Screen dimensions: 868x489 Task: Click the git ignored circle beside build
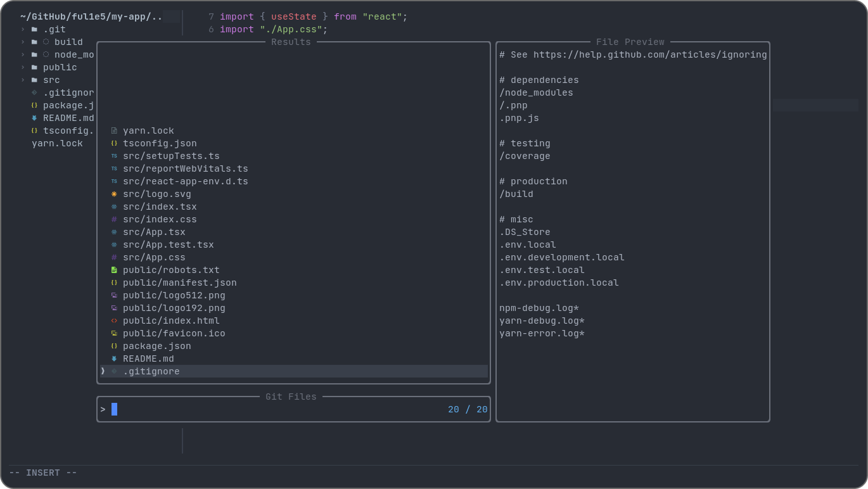click(x=46, y=42)
